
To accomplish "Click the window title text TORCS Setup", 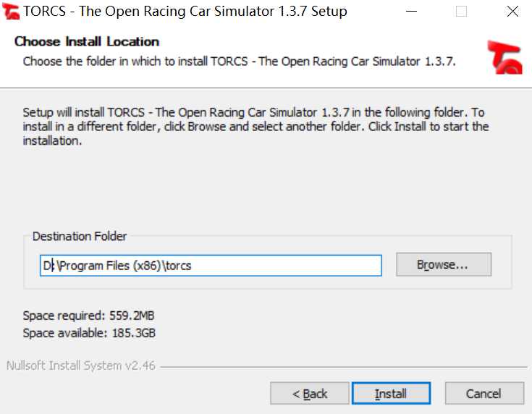I will [x=185, y=11].
